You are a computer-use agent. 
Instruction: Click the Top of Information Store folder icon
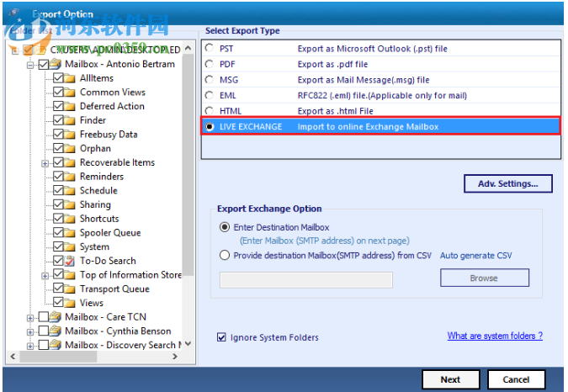pyautogui.click(x=70, y=275)
